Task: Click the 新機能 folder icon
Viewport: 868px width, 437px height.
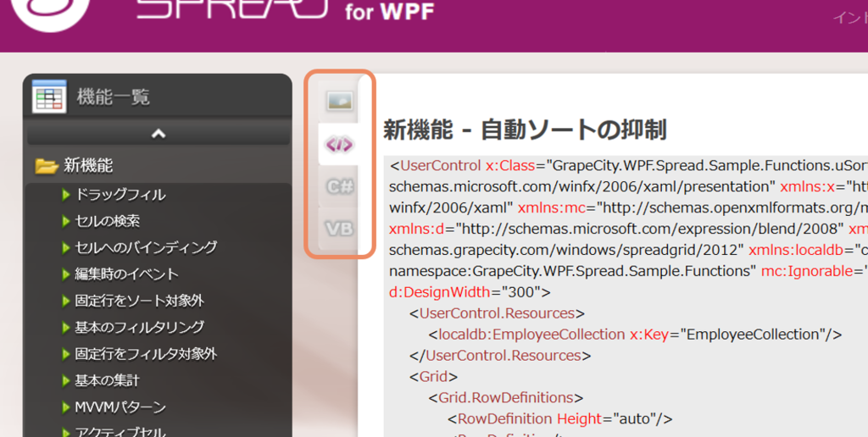Action: pyautogui.click(x=47, y=165)
